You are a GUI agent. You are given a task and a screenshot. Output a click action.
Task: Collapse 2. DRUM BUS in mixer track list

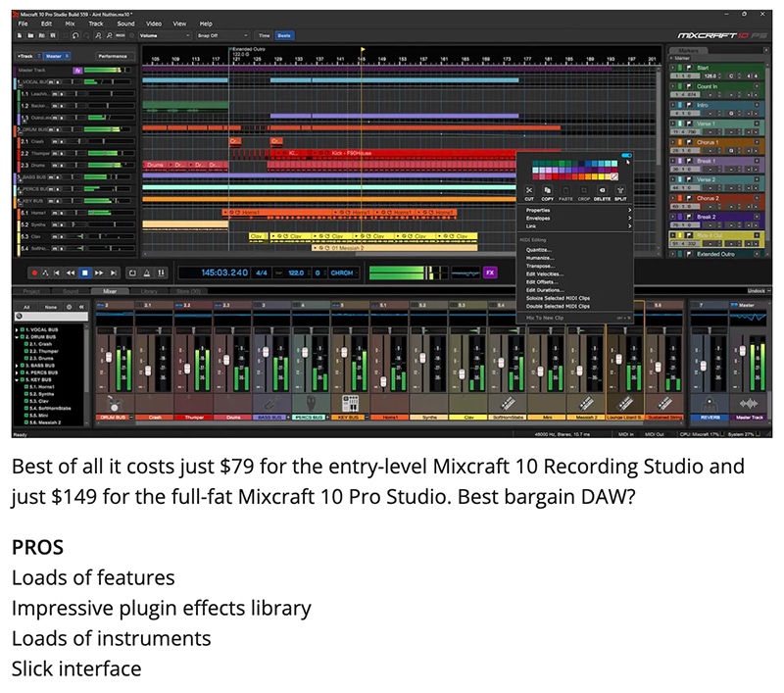pyautogui.click(x=17, y=337)
